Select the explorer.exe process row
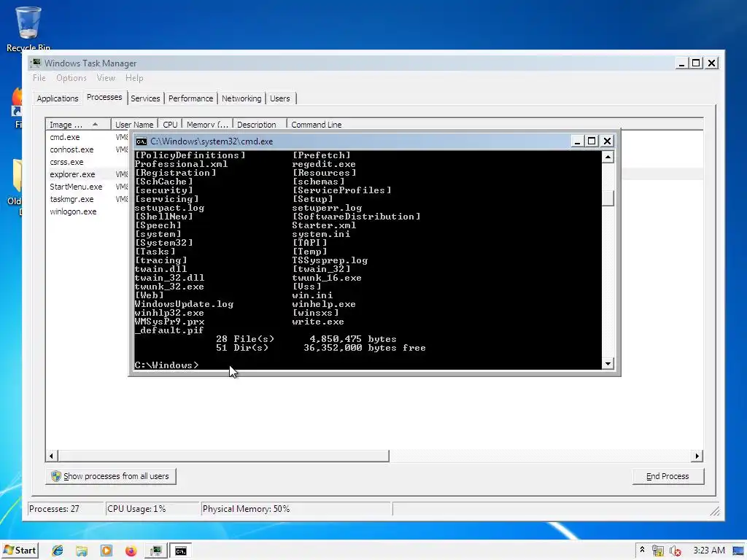This screenshot has height=560, width=747. point(72,174)
